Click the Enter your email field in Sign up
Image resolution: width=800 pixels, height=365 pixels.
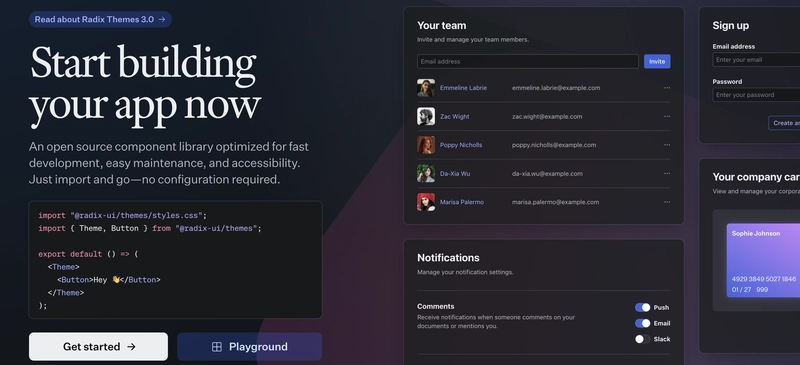coord(756,60)
